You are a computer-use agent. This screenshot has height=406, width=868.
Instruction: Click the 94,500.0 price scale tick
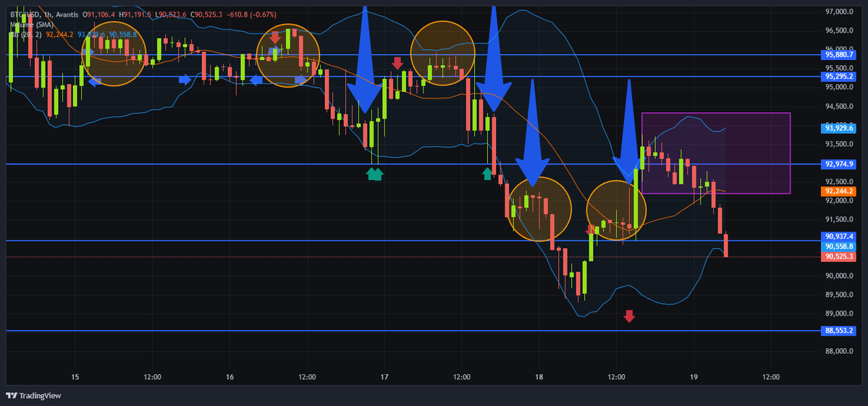pyautogui.click(x=838, y=106)
